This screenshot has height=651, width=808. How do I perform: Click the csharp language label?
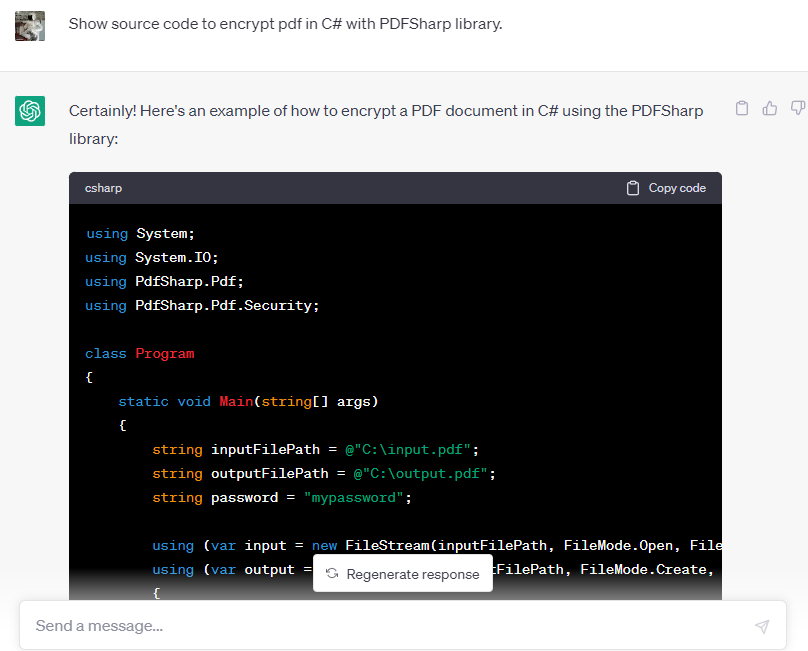(x=104, y=188)
